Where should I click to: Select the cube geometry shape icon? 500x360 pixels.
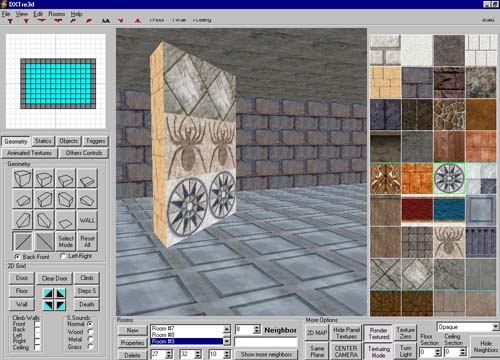point(23,178)
